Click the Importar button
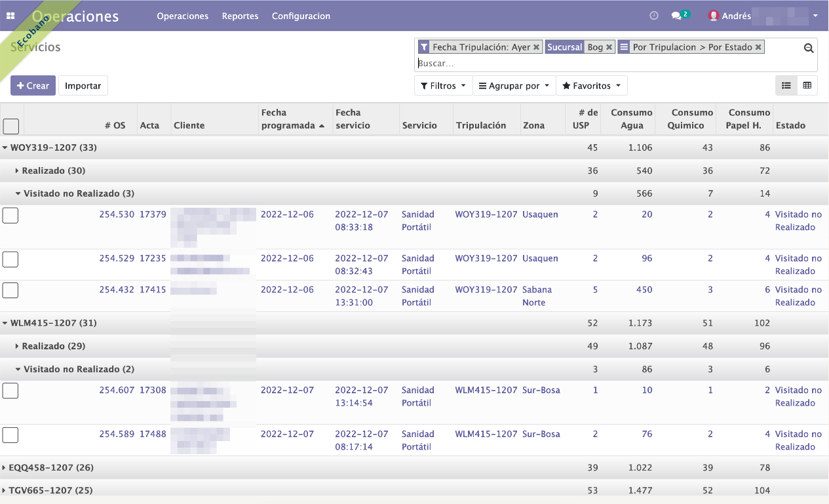Viewport: 829px width, 504px height. click(83, 86)
